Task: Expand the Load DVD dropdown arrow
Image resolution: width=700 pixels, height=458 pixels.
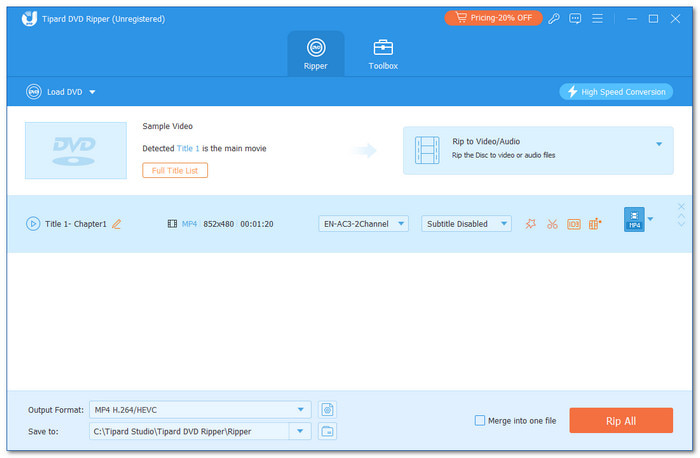Action: (x=92, y=92)
